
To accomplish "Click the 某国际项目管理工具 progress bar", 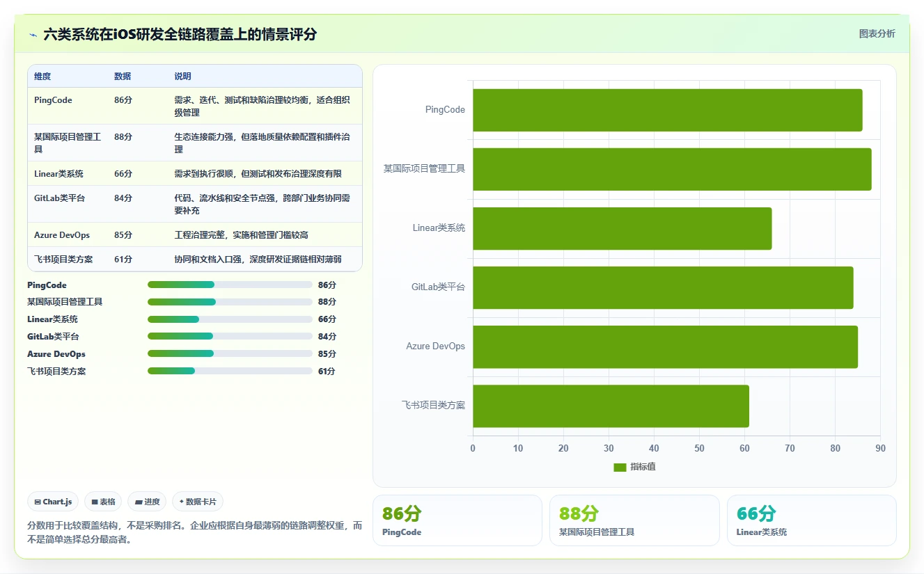I will point(230,302).
